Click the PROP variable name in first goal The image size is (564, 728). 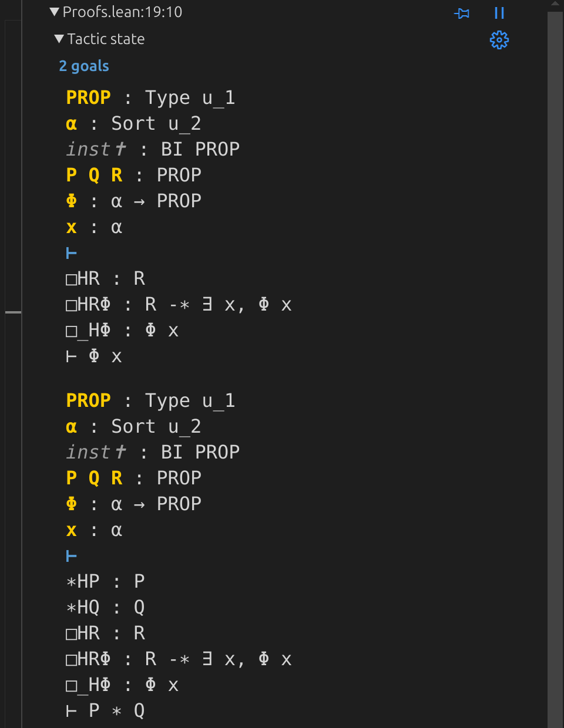(x=88, y=97)
